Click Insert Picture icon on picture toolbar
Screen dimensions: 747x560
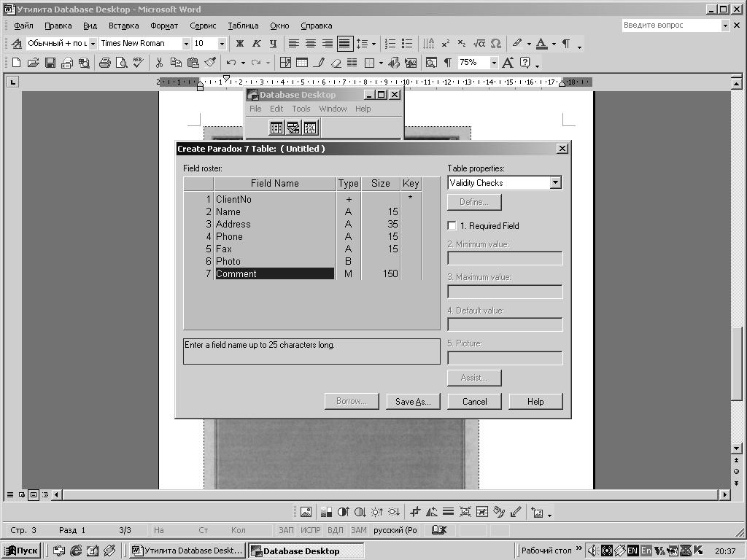(x=306, y=513)
